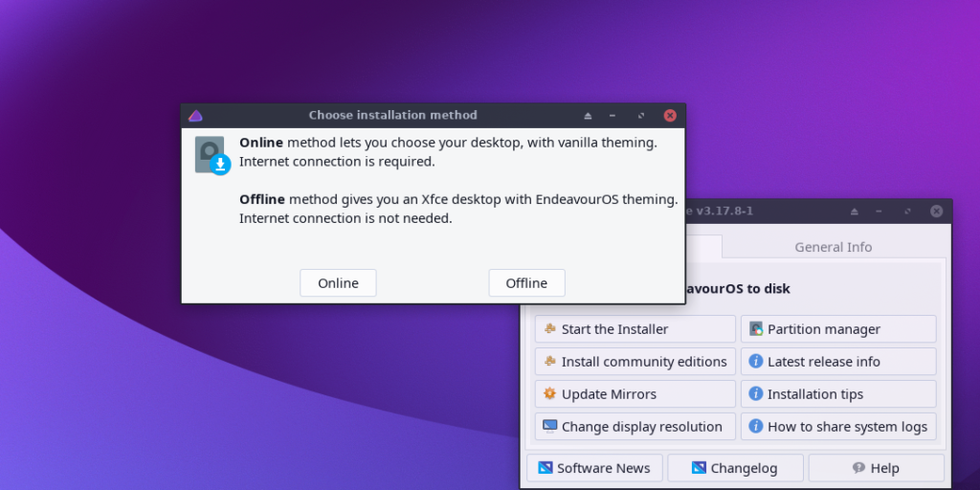The image size is (980, 490).
Task: Choose the Offline installation method
Action: 527,283
